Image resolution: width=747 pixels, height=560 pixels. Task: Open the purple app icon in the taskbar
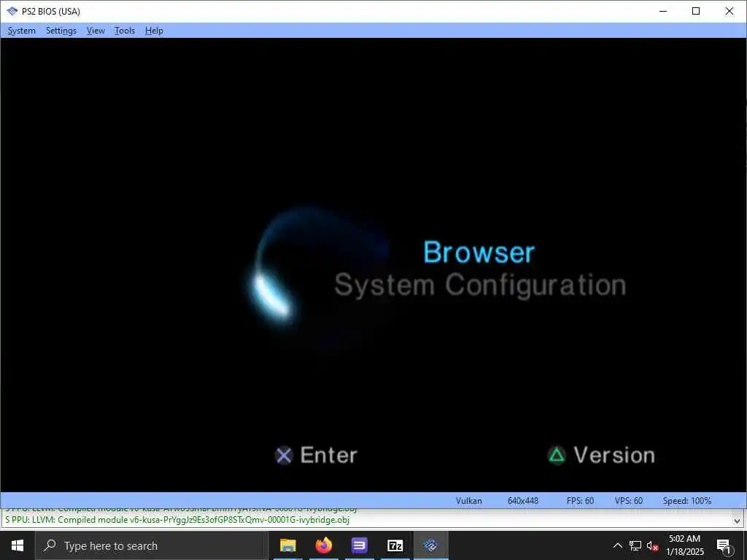click(359, 545)
